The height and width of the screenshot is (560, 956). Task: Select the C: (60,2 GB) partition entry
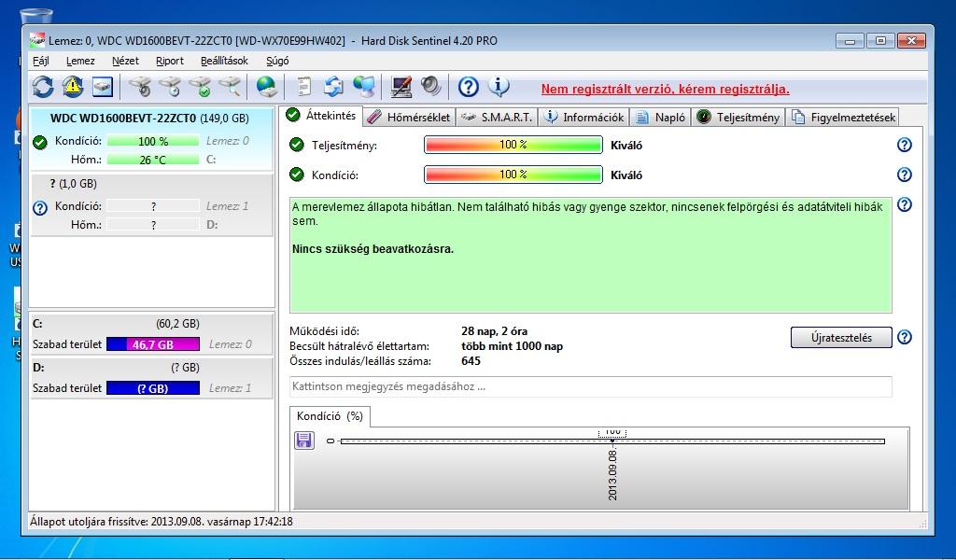tap(152, 334)
